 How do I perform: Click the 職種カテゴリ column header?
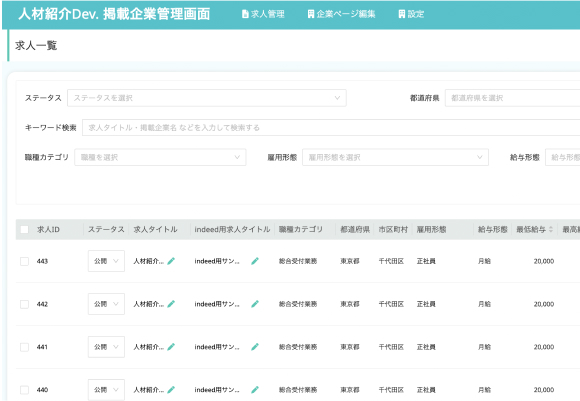click(x=301, y=229)
